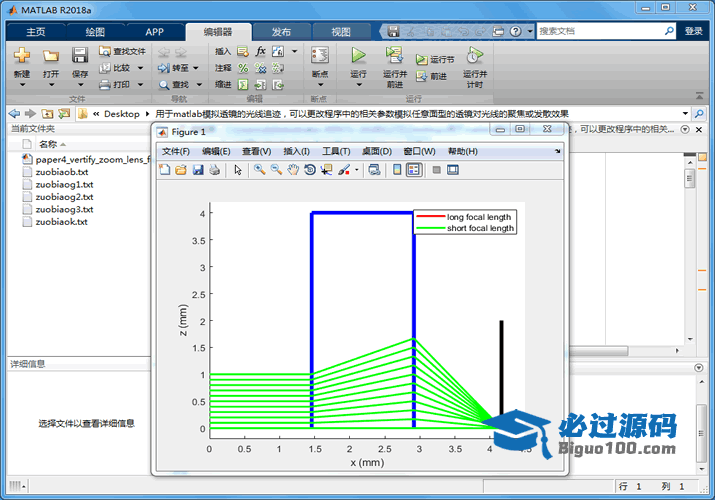Click the fx insert function icon
The width and height of the screenshot is (715, 500).
(x=260, y=51)
